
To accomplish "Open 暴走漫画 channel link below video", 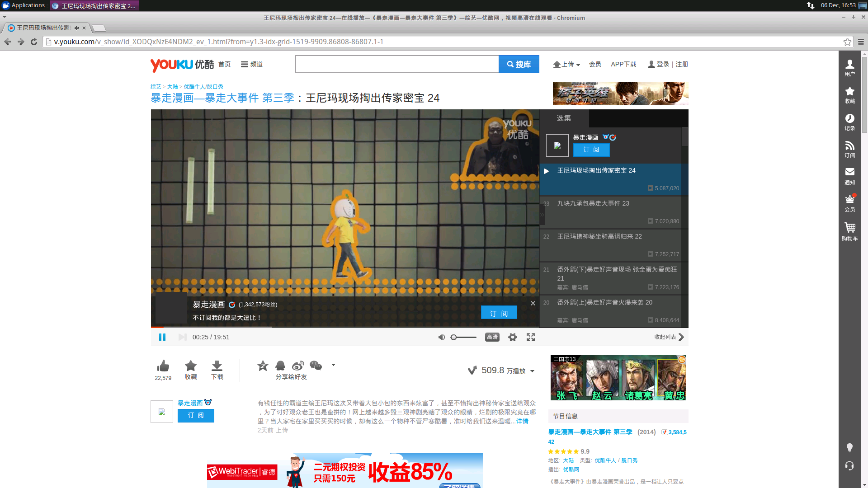I will [x=190, y=403].
